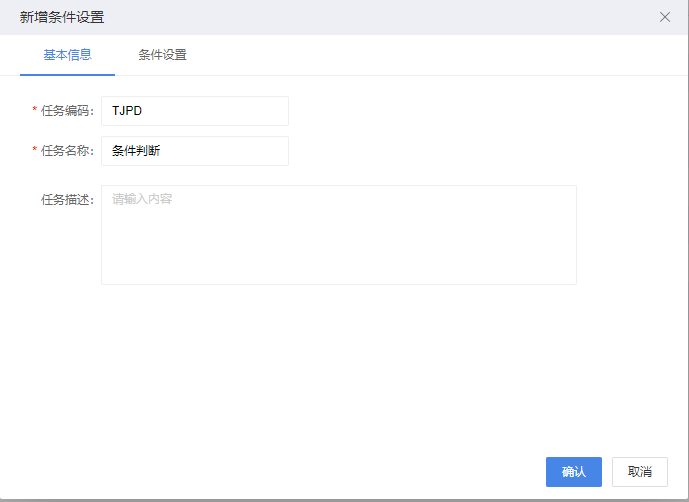
Task: Click the 任务编码 input containing TJPD
Action: (x=195, y=111)
